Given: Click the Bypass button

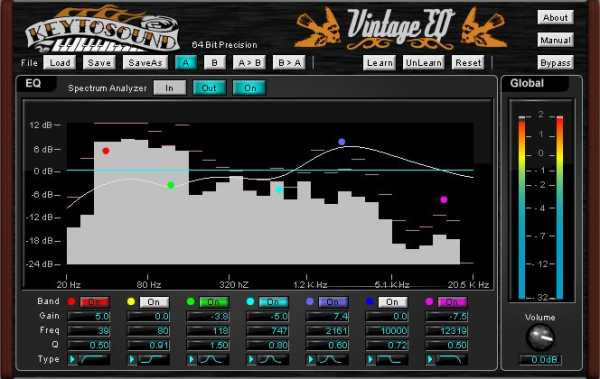Looking at the screenshot, I should click(x=555, y=63).
